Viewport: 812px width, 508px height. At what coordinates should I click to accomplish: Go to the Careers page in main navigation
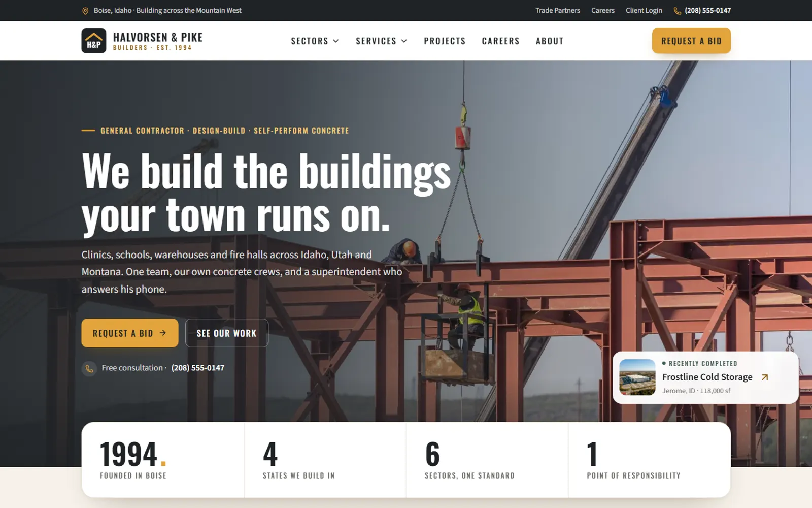click(x=500, y=41)
